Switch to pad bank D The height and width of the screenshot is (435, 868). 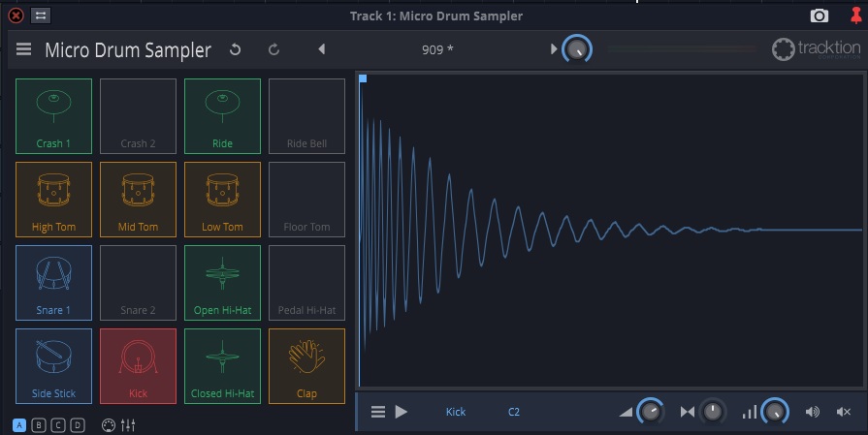(x=78, y=425)
